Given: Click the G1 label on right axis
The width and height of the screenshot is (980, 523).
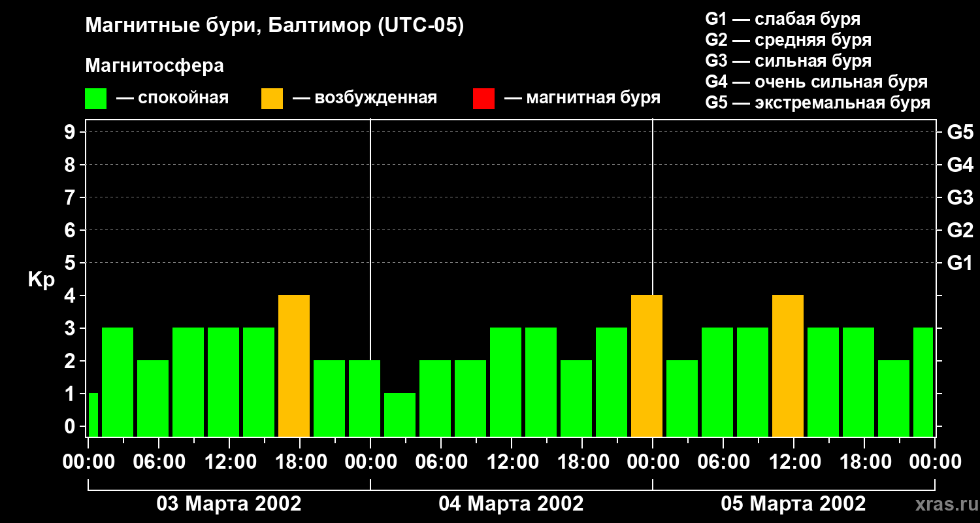Looking at the screenshot, I should [960, 263].
